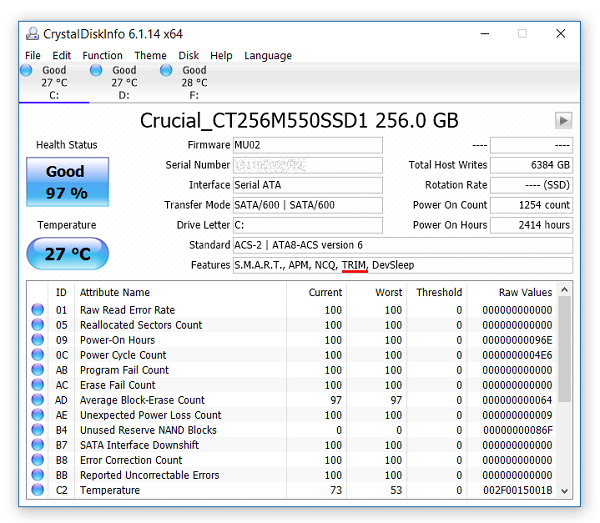Click the next disk arrow button

pyautogui.click(x=563, y=121)
